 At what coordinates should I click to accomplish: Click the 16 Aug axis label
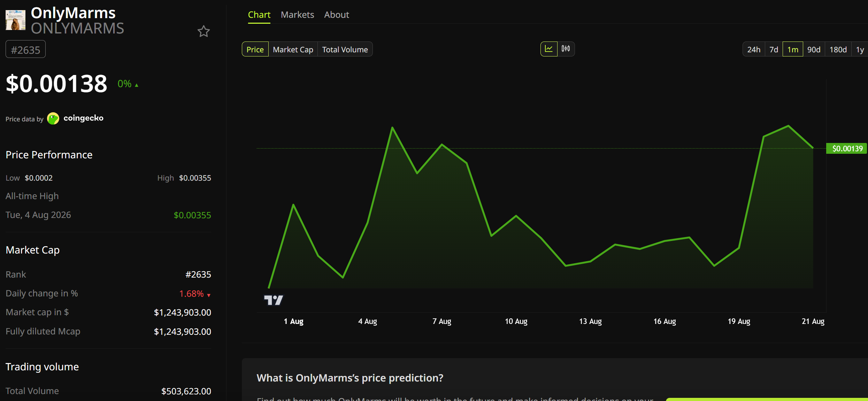665,321
